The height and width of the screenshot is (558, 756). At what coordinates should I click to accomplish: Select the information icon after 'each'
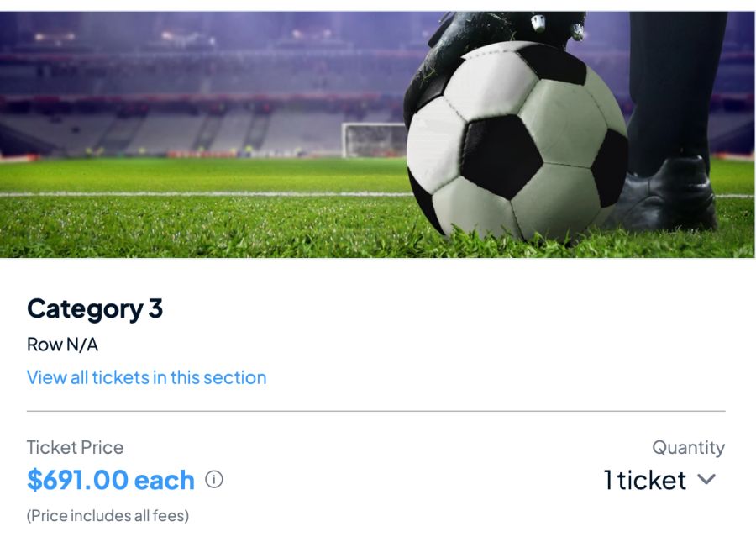213,478
